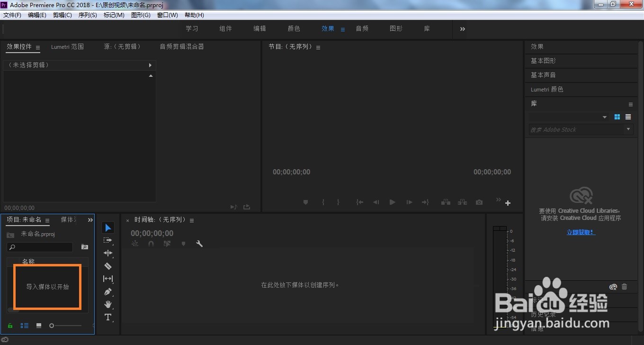Navigate up one folder in project panel
Image resolution: width=644 pixels, height=345 pixels.
(10, 235)
